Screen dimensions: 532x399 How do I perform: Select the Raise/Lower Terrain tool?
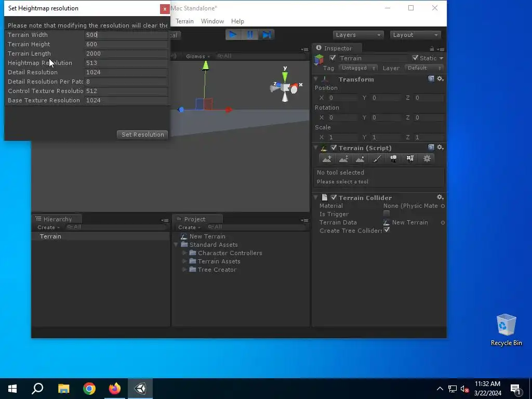(327, 159)
